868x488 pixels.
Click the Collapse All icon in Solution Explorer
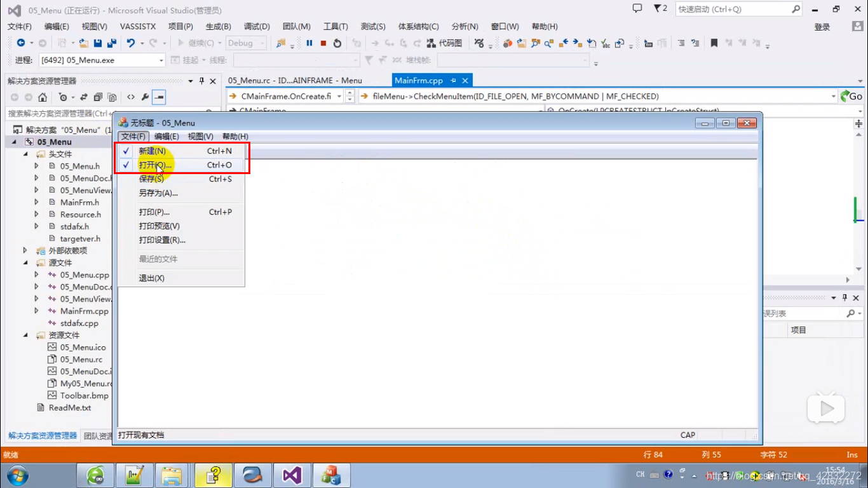(x=98, y=97)
